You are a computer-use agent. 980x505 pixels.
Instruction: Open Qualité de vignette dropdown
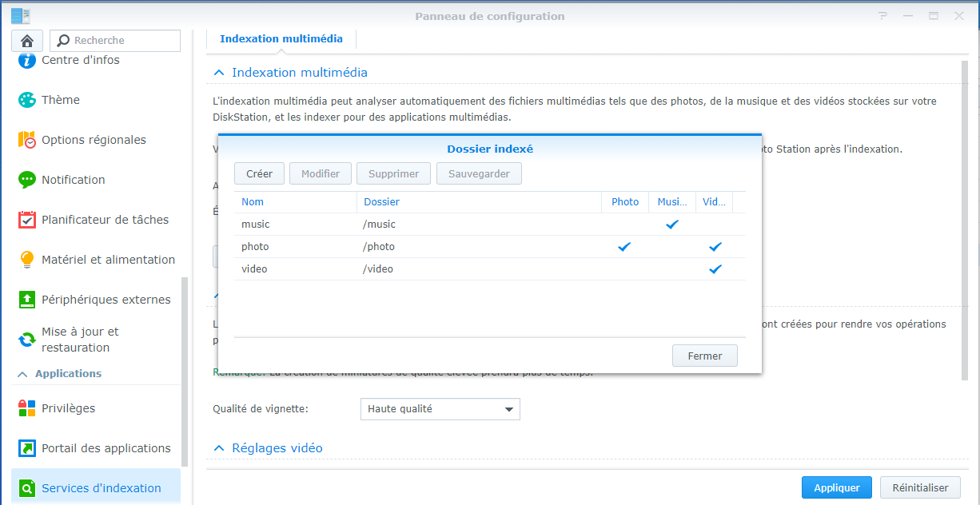pyautogui.click(x=440, y=409)
